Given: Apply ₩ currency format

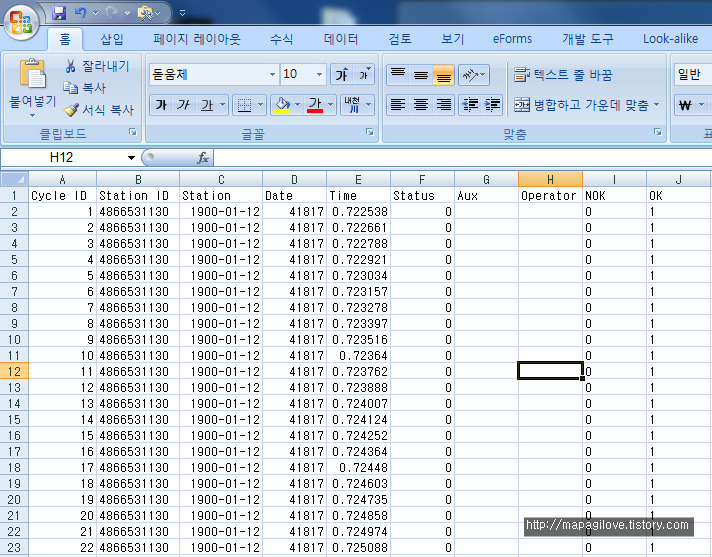Looking at the screenshot, I should (x=685, y=105).
